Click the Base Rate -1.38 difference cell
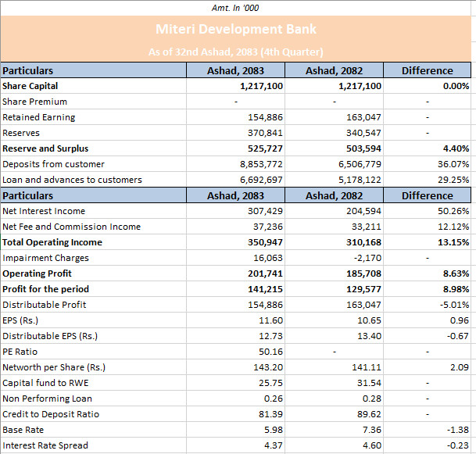The width and height of the screenshot is (476, 454). (428, 430)
